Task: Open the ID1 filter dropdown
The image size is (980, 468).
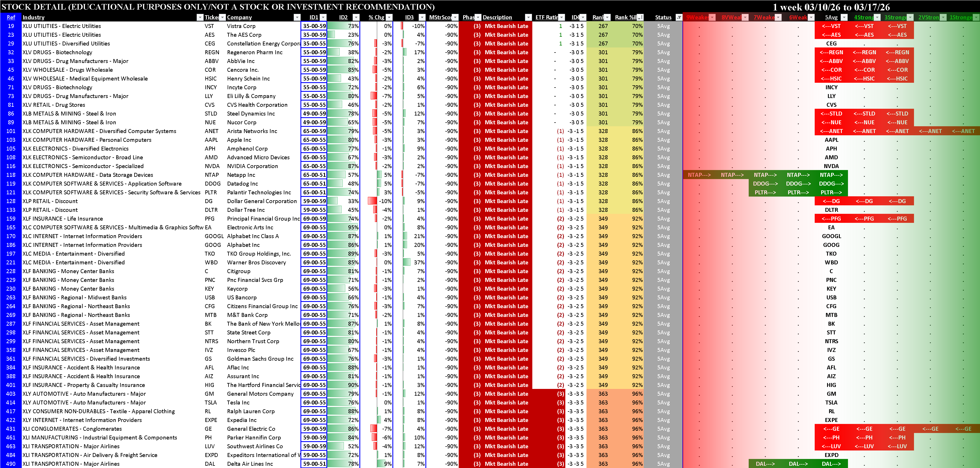Action: (x=323, y=17)
